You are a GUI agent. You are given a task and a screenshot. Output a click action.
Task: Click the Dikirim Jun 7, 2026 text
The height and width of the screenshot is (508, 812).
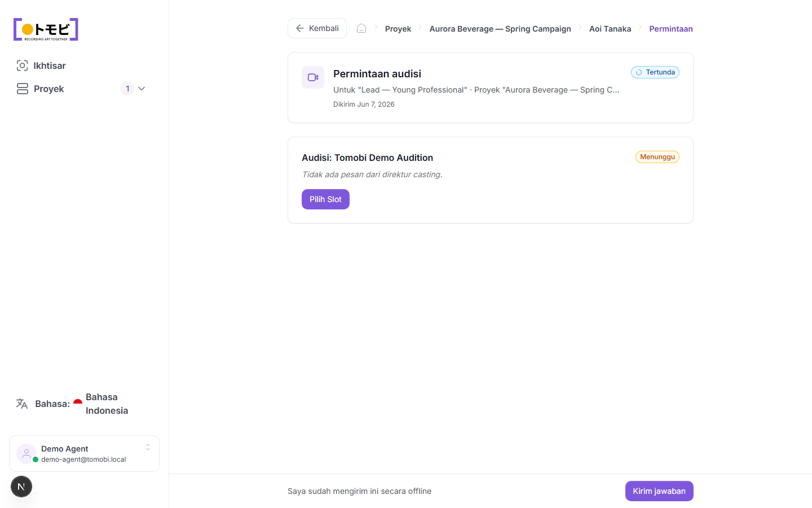point(364,104)
